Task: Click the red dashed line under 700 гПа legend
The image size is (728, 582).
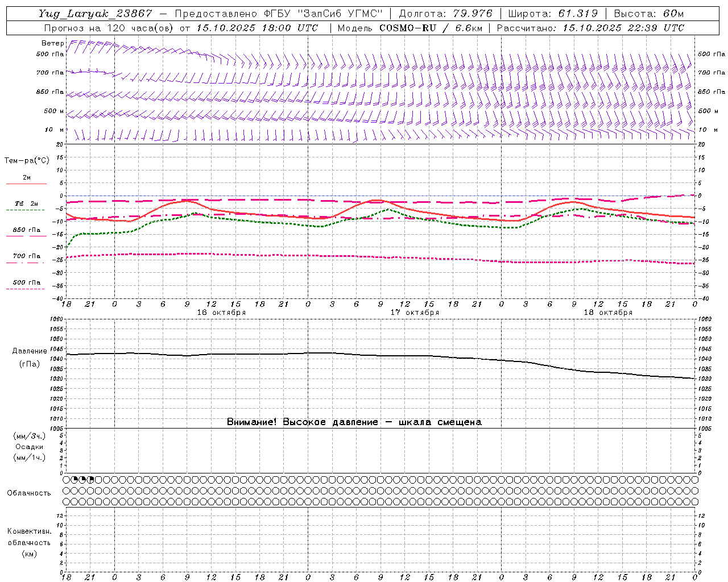Action: 26,263
